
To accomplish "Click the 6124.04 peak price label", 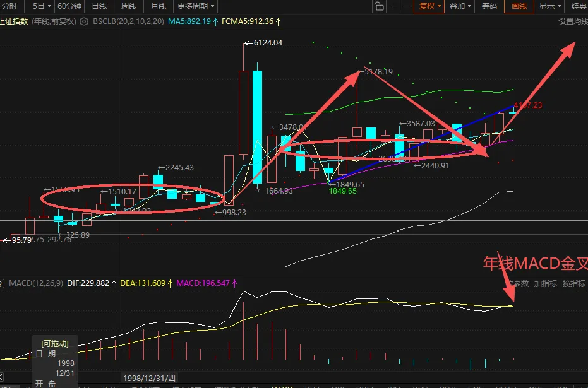I will [x=268, y=43].
